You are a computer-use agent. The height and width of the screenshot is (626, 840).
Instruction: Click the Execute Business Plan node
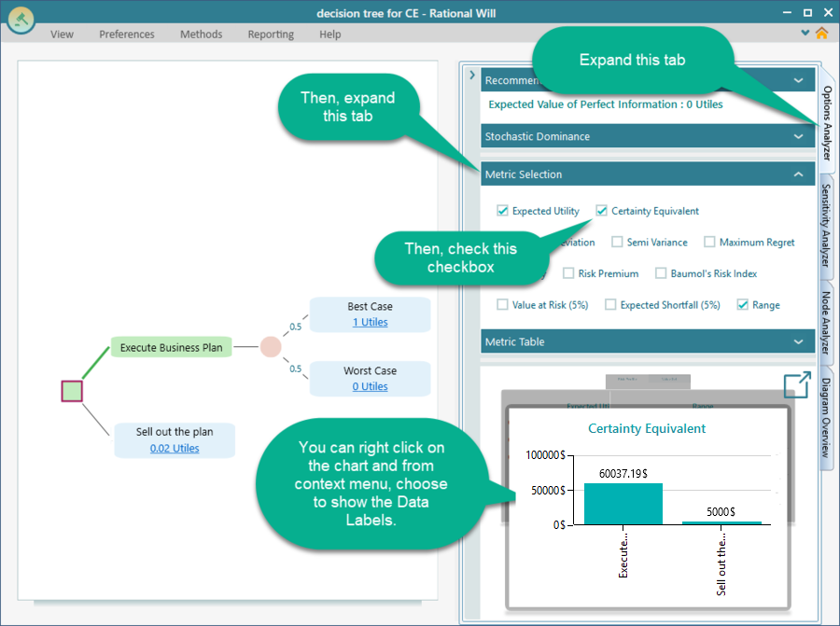click(171, 346)
